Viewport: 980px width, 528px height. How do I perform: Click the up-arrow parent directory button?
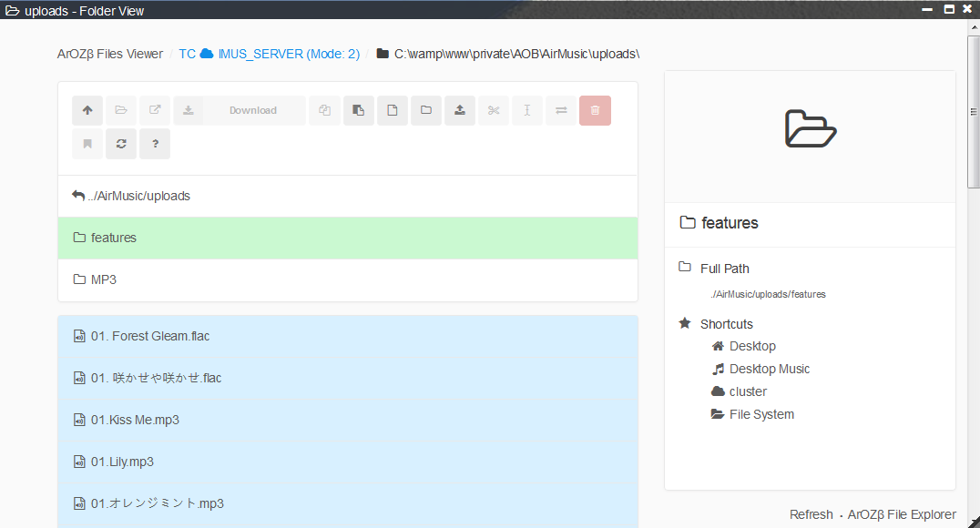coord(87,111)
